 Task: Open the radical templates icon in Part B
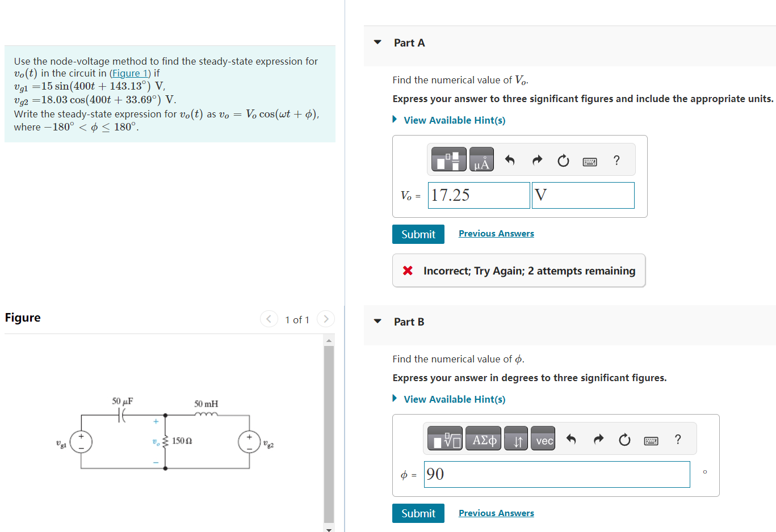point(444,438)
